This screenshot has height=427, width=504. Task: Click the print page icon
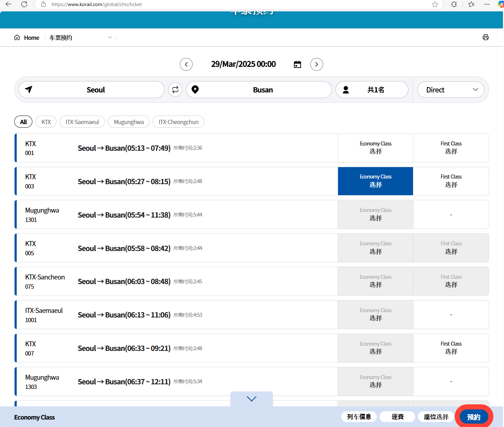click(486, 37)
